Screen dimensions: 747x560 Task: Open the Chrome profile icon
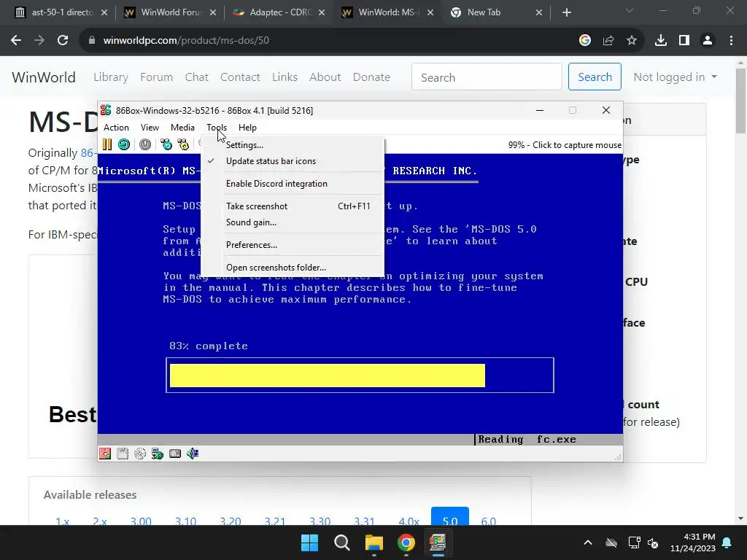point(708,41)
